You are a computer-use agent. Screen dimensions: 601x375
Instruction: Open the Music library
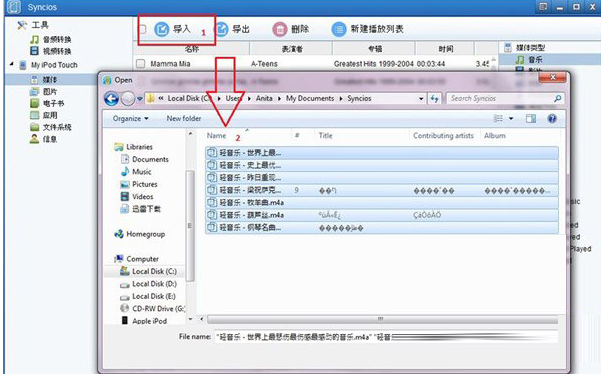tap(136, 172)
